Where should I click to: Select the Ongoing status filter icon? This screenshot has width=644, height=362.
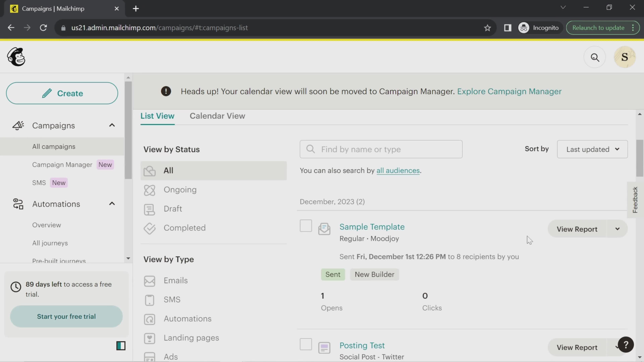pos(149,190)
